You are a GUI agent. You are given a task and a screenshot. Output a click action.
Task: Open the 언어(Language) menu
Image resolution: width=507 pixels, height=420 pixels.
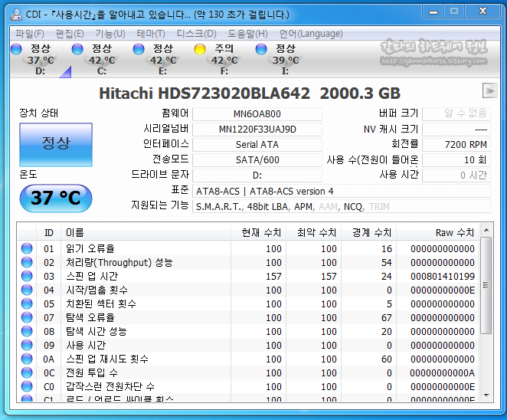[311, 34]
